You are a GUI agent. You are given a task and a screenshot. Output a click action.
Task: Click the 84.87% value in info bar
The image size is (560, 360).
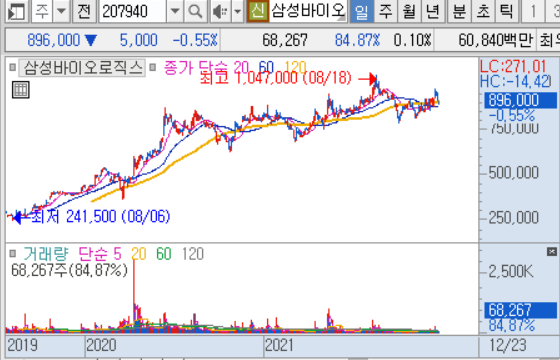[x=358, y=40]
